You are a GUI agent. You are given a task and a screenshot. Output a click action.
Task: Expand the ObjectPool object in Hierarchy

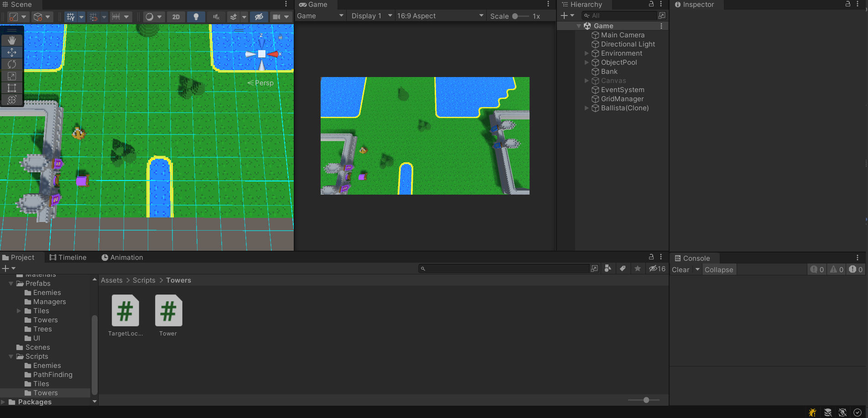(587, 62)
